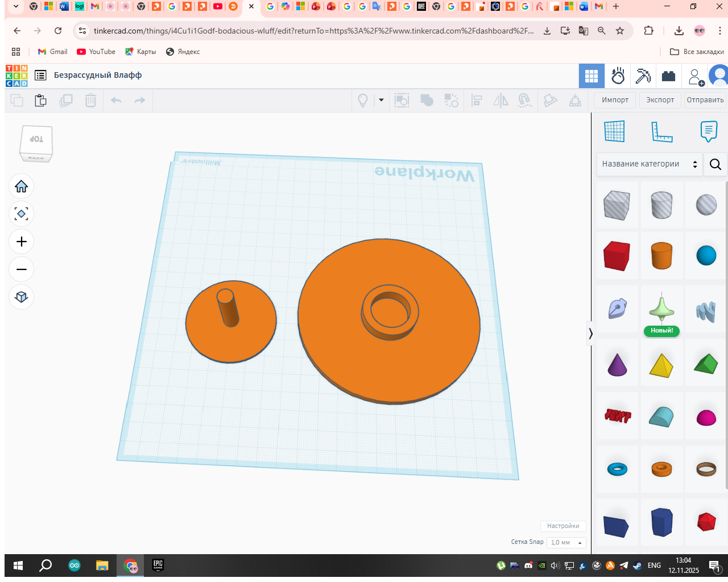This screenshot has height=582, width=728.
Task: Click the Импорт button
Action: coord(615,100)
